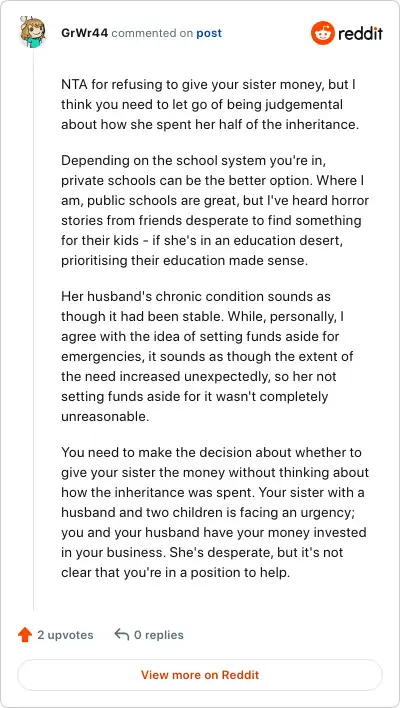Click the single word line "unreasonable."
The image size is (400, 708).
105,416
